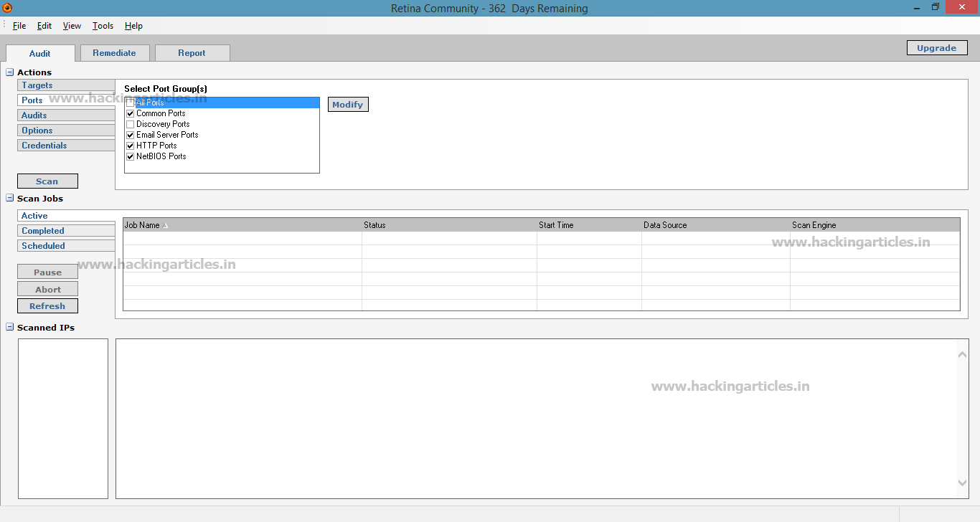Click the Common Ports label text
The width and height of the screenshot is (980, 522).
click(161, 113)
